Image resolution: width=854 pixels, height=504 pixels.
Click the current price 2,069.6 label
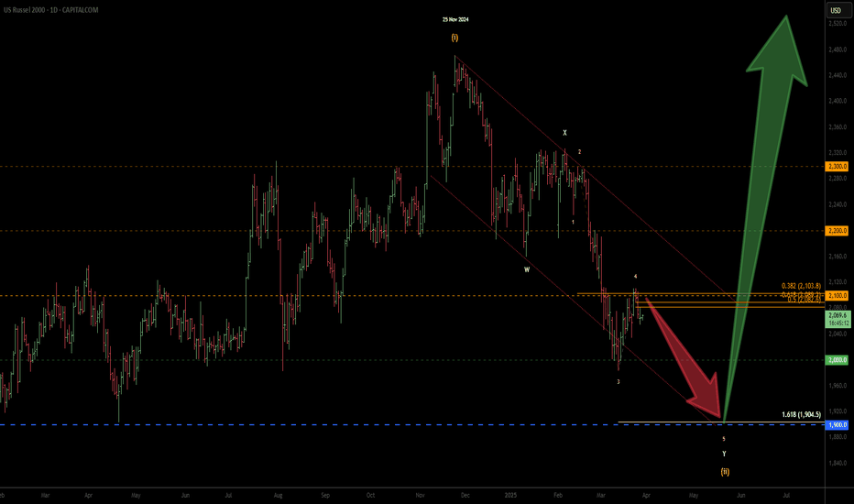coord(838,315)
